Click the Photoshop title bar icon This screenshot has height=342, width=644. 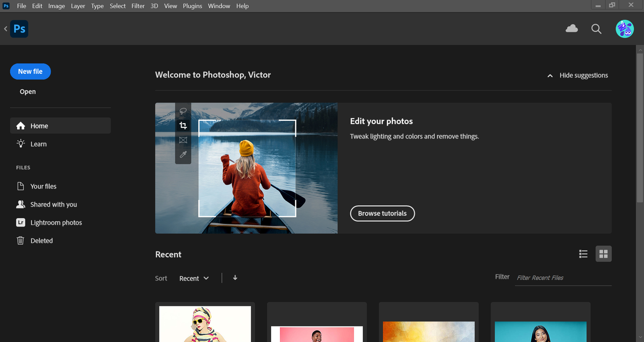click(x=6, y=6)
